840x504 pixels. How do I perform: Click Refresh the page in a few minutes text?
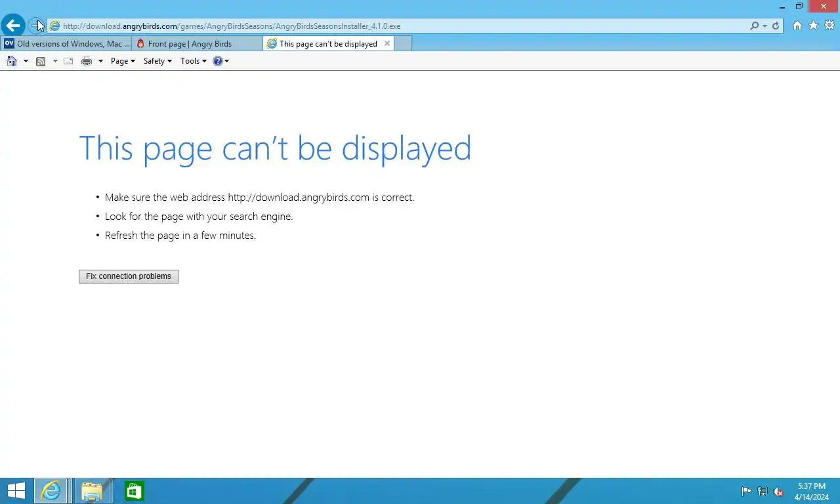[180, 236]
